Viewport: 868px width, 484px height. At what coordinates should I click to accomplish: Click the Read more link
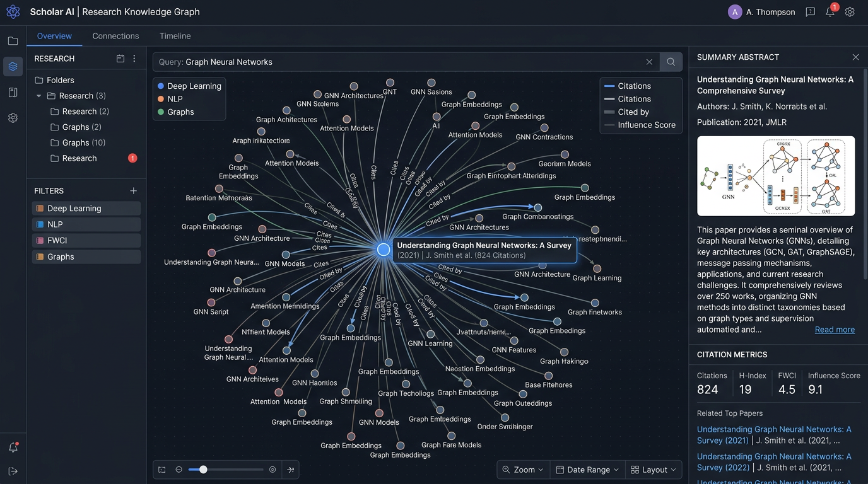(834, 330)
